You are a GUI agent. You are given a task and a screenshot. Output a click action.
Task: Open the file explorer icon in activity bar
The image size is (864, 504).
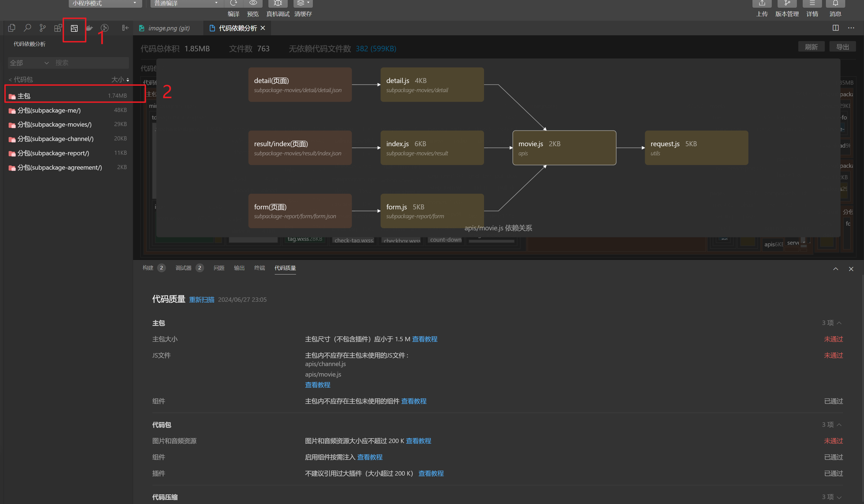point(12,28)
